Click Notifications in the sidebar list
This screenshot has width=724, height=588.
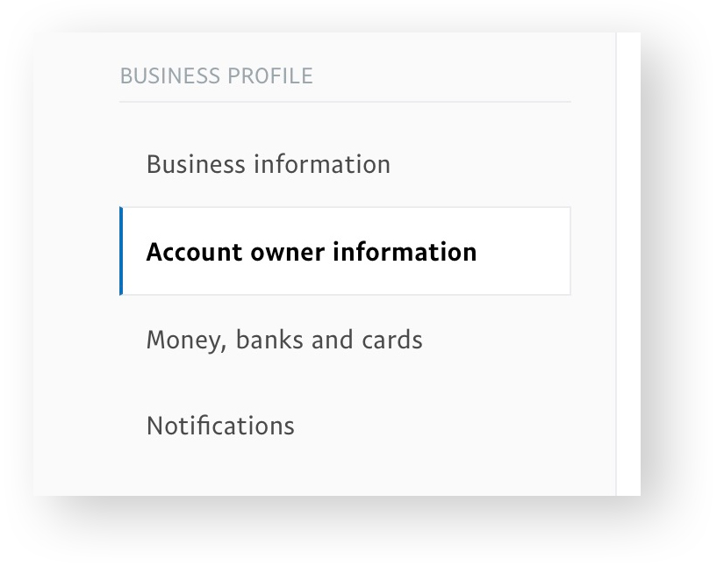220,426
